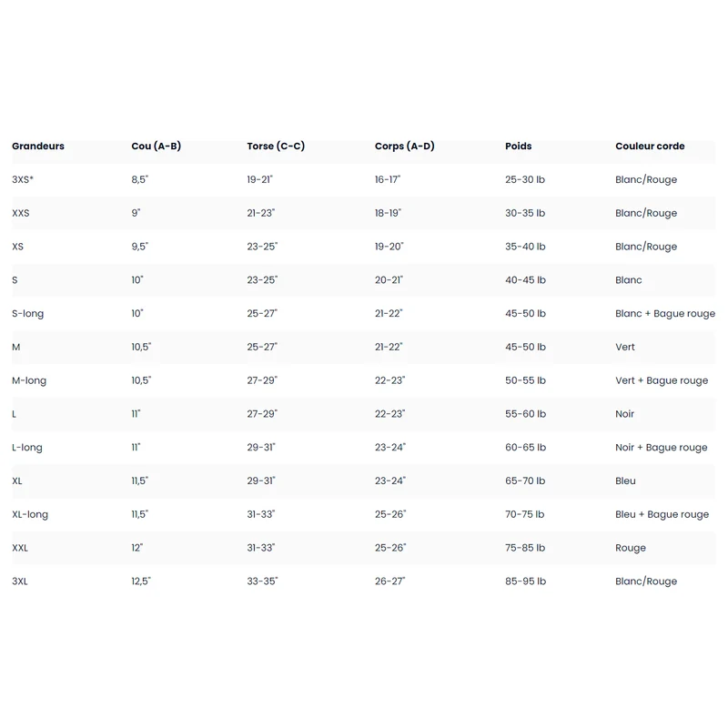This screenshot has width=728, height=728.
Task: Click the 16-17" corps measurement
Action: pyautogui.click(x=388, y=179)
